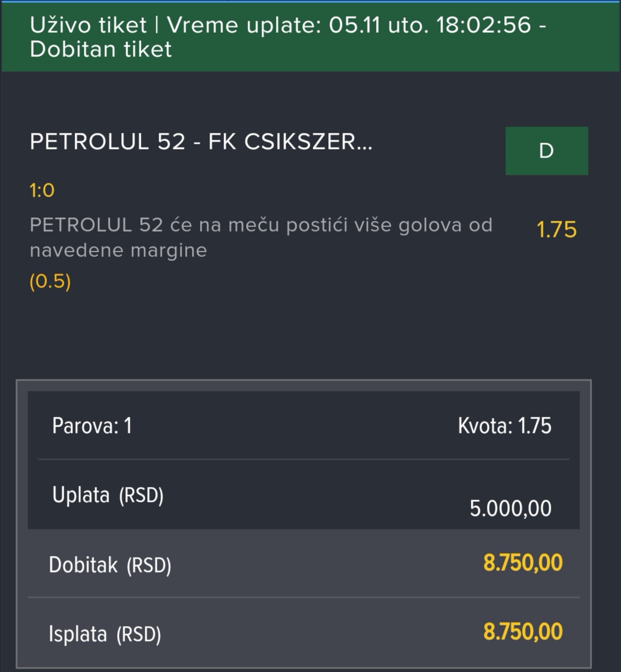Click the green D status badge
This screenshot has height=672, width=621.
(x=546, y=151)
